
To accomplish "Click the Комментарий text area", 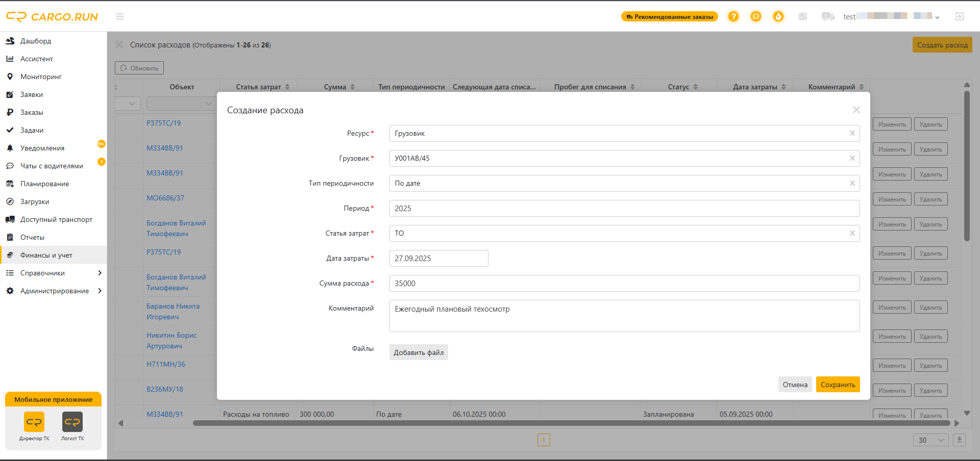I will point(624,316).
